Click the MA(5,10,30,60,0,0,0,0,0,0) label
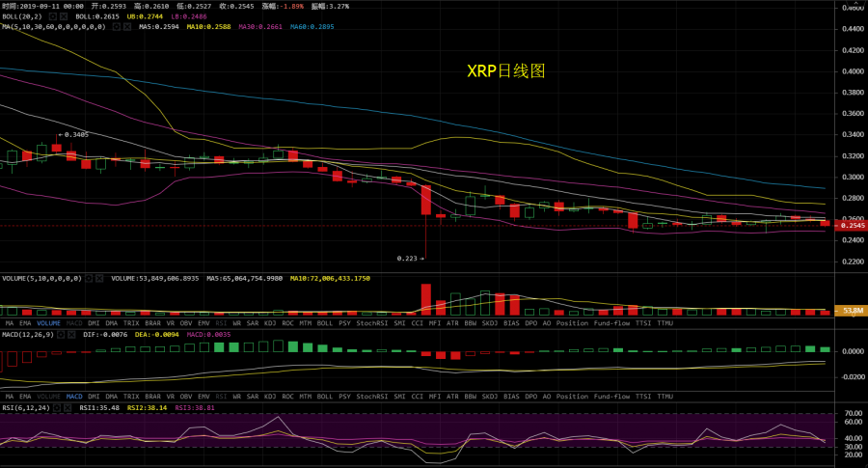This screenshot has width=868, height=468. 54,27
